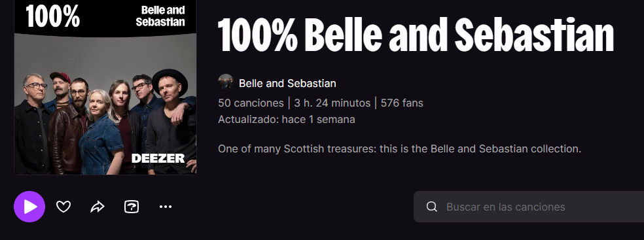The image size is (644, 240).
Task: Click the band name text on the cover banner
Action: tap(160, 16)
